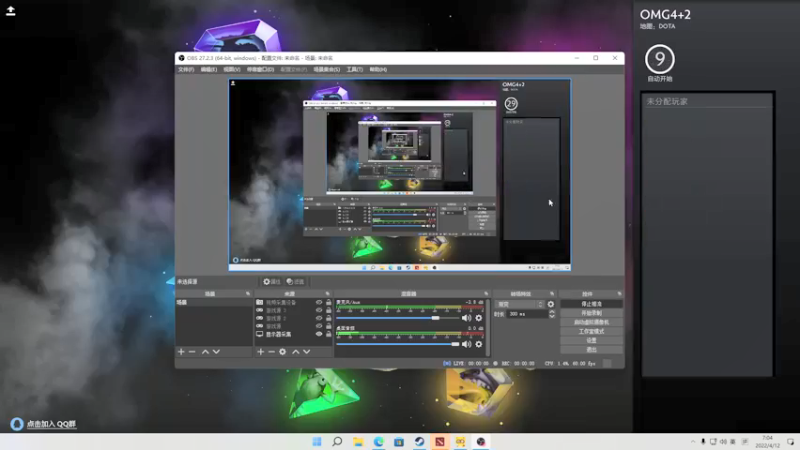This screenshot has height=450, width=800.
Task: Click the start virtual camera button
Action: [x=591, y=322]
